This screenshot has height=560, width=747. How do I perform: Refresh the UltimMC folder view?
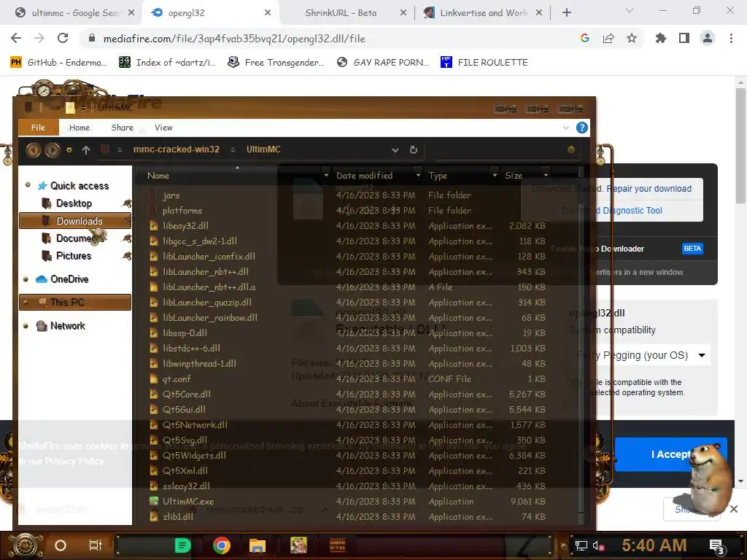coord(414,150)
